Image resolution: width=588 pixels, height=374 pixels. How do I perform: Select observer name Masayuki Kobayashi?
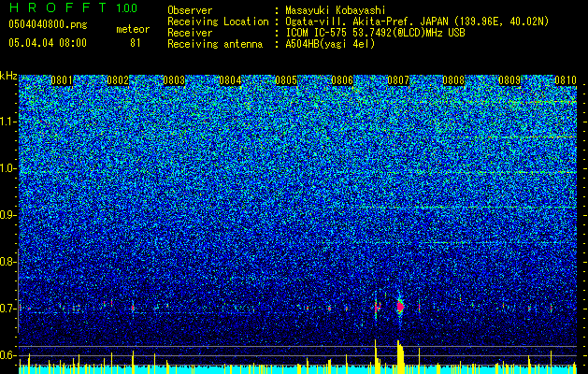(x=336, y=10)
